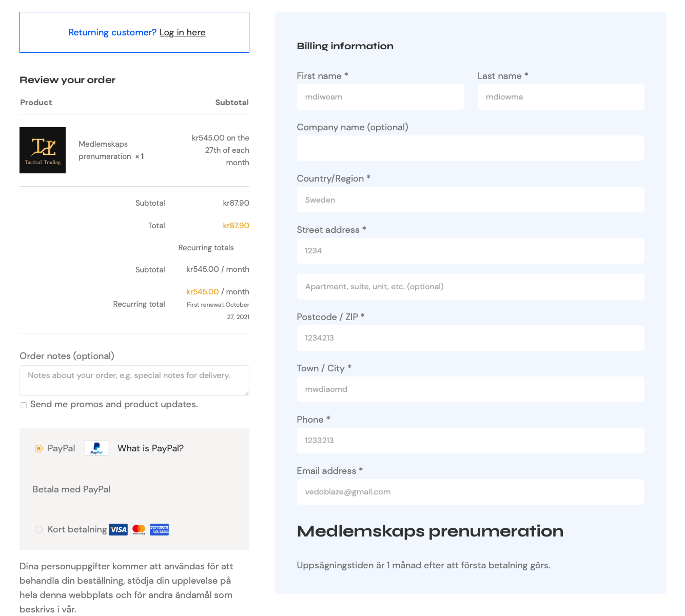Screen dimensions: 685x616
Task: Open the Log in here link
Action: 182,32
